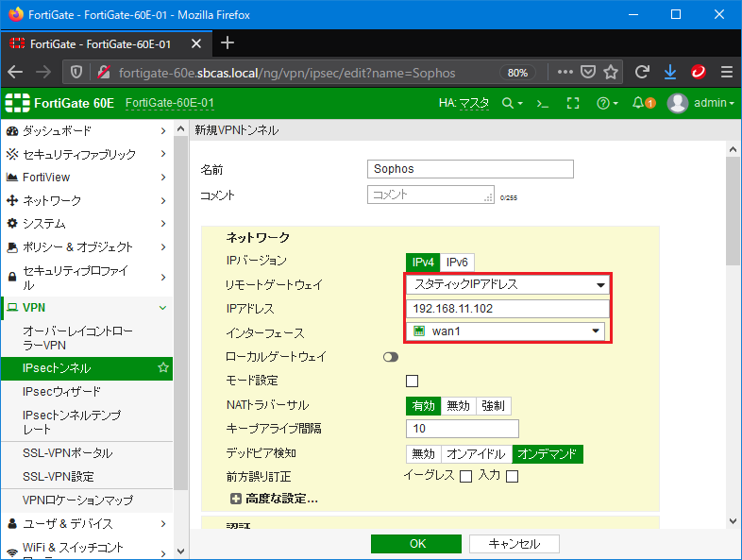Expand the System menu
Viewport: 742px width, 560px height.
[x=87, y=224]
